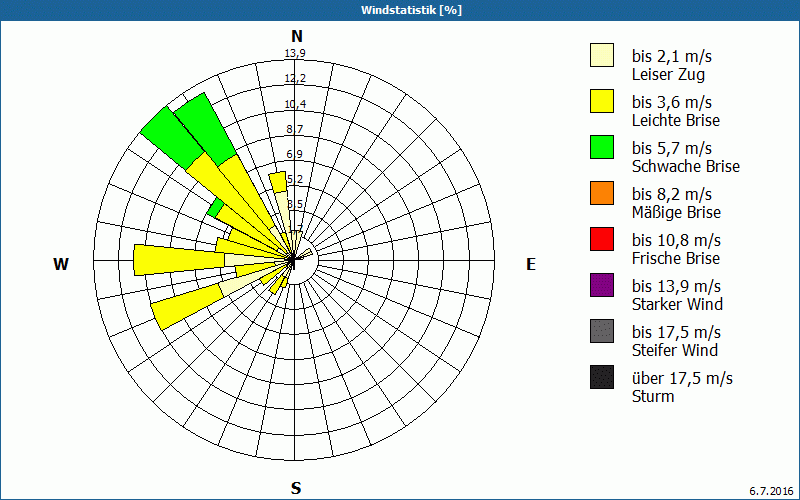The height and width of the screenshot is (500, 800).
Task: Click the 'Steifer Wind' legend label
Action: 675,350
